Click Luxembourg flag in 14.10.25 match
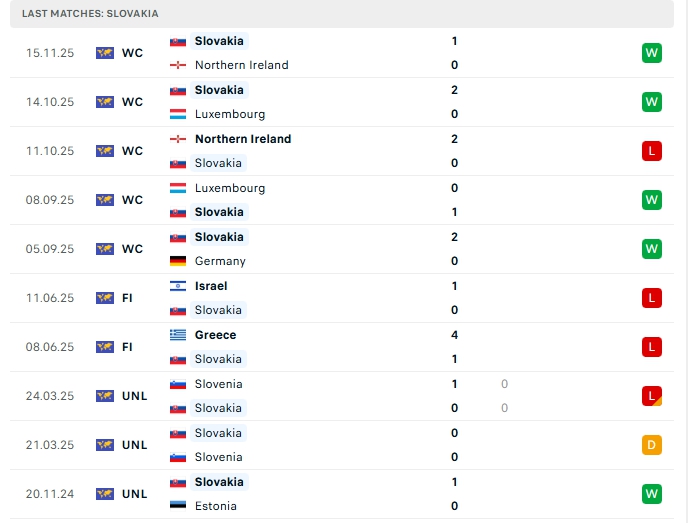688x523 pixels. click(x=178, y=114)
